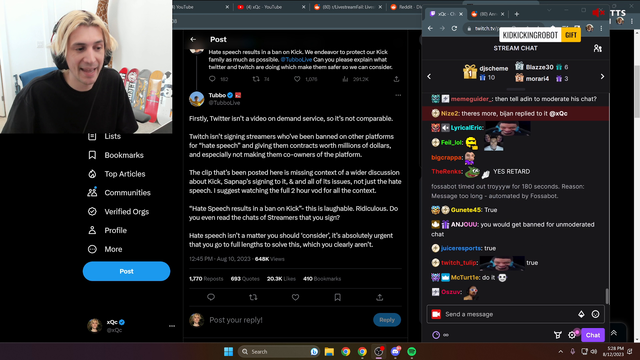Open the xQc account avatar
The image size is (640, 360).
pyautogui.click(x=94, y=326)
